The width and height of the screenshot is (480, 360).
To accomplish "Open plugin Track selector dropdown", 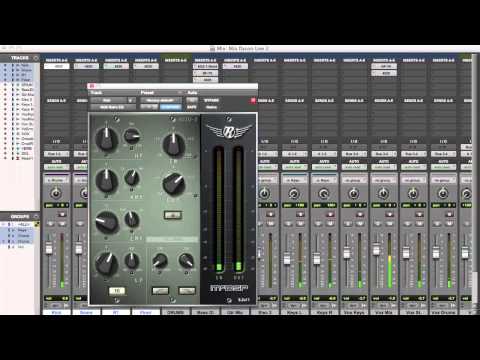I will (x=109, y=100).
